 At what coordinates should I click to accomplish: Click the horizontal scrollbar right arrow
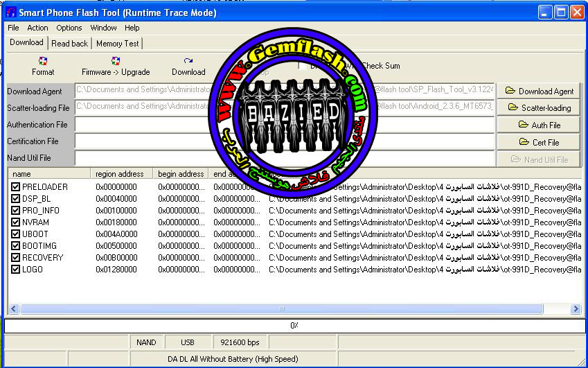576,308
